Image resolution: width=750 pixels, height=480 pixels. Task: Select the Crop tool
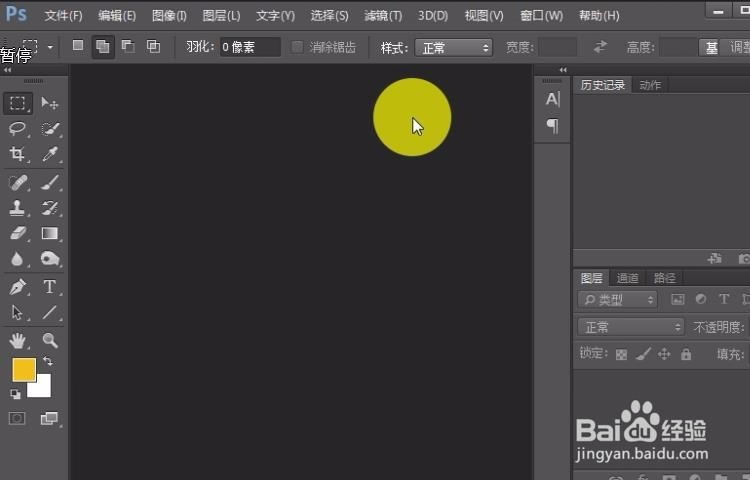pyautogui.click(x=18, y=153)
